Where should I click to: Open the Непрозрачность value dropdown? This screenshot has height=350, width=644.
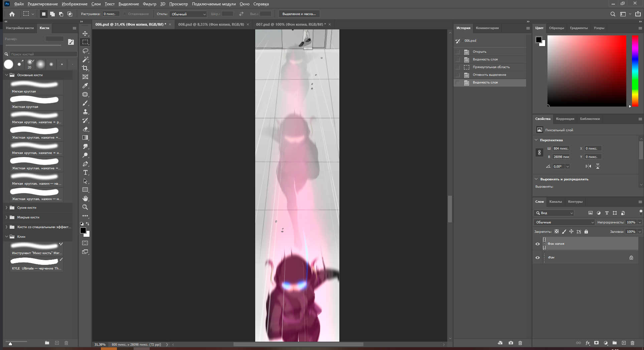coord(640,222)
